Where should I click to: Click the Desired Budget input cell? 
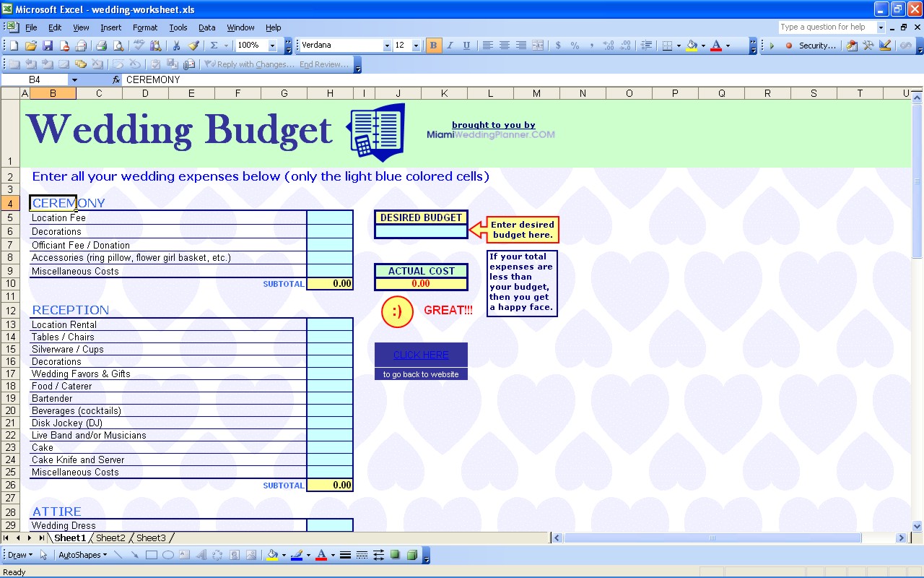coord(421,231)
